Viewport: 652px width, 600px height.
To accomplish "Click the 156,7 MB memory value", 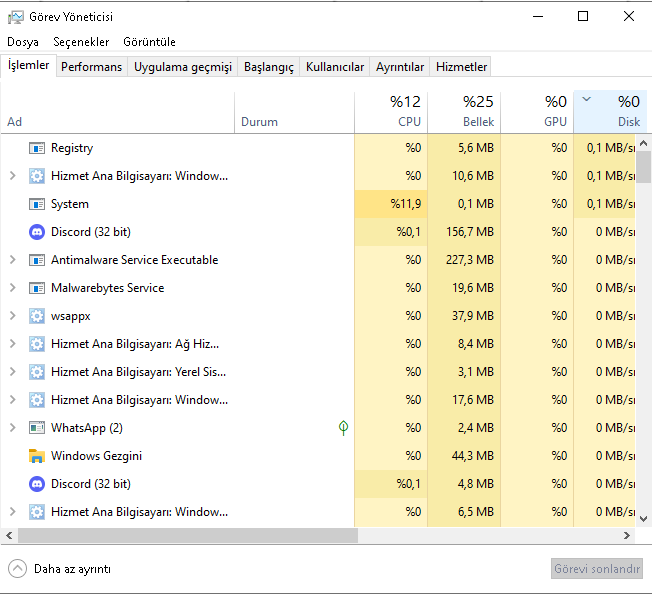I will coord(470,232).
